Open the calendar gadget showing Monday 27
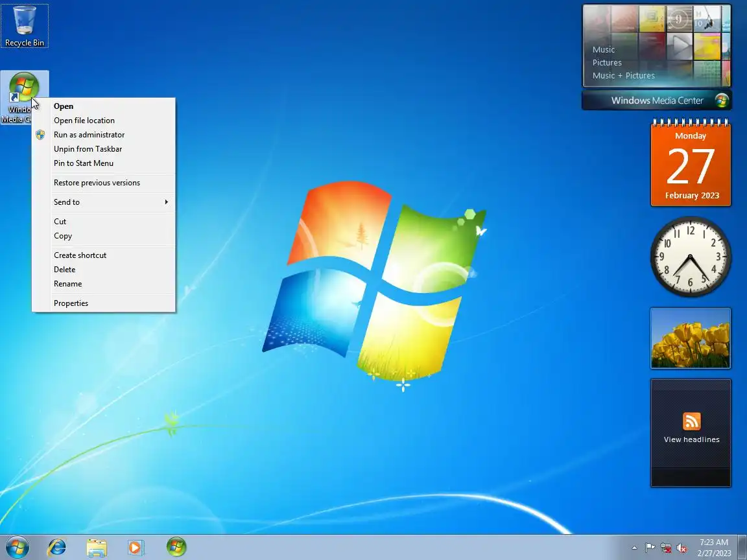Screen dimensions: 747x560 [691, 163]
